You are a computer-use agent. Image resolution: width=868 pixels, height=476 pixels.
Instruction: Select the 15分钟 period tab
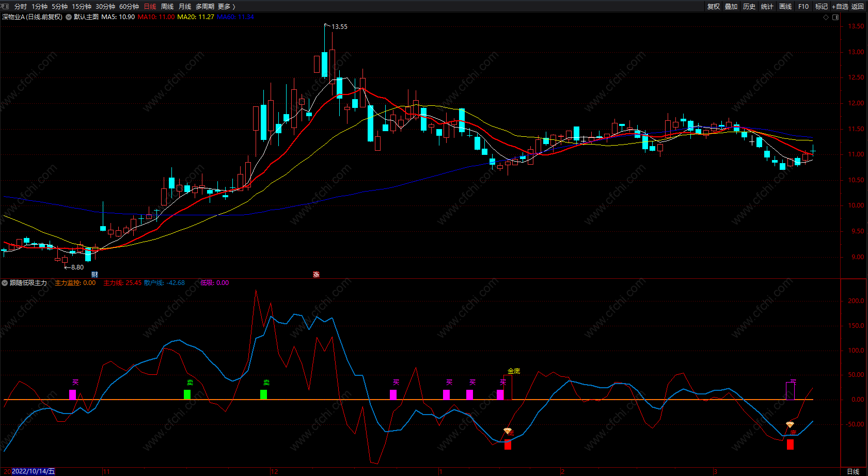[82, 7]
